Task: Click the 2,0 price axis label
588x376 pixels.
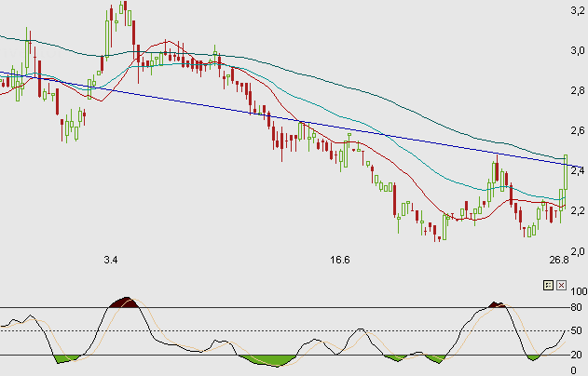Action: coord(577,250)
